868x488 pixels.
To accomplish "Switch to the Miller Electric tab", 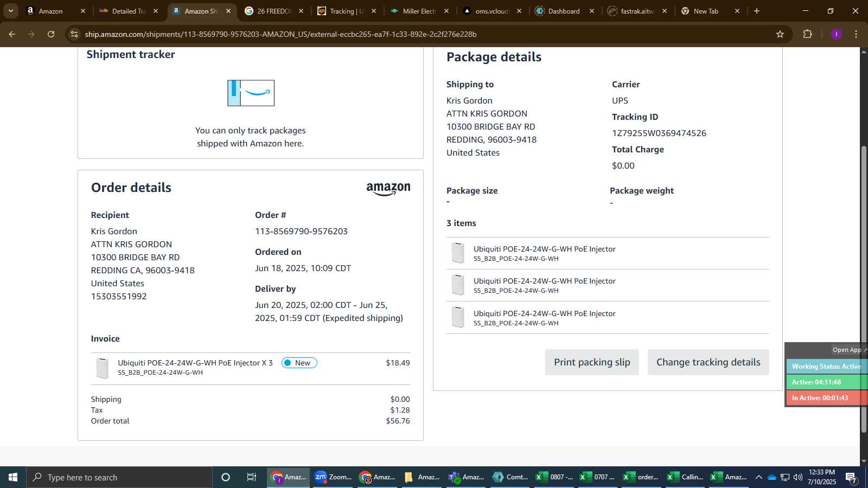I will [419, 11].
